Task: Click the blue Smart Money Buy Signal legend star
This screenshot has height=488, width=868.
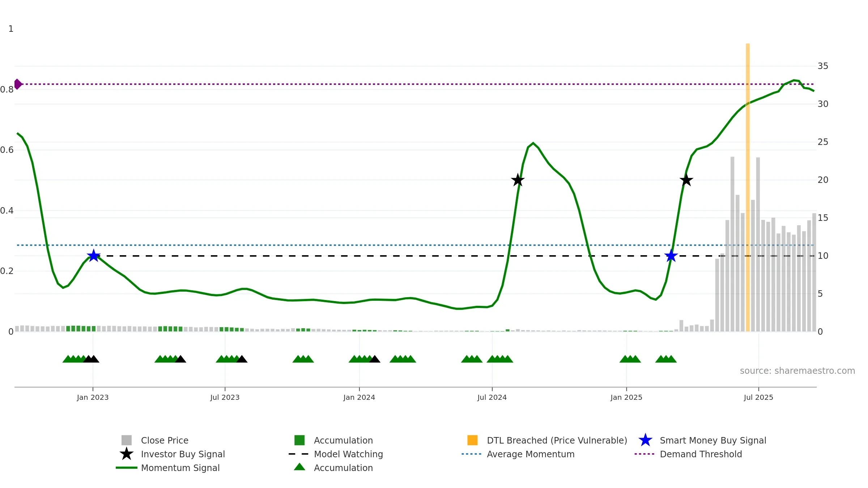Action: (x=645, y=440)
